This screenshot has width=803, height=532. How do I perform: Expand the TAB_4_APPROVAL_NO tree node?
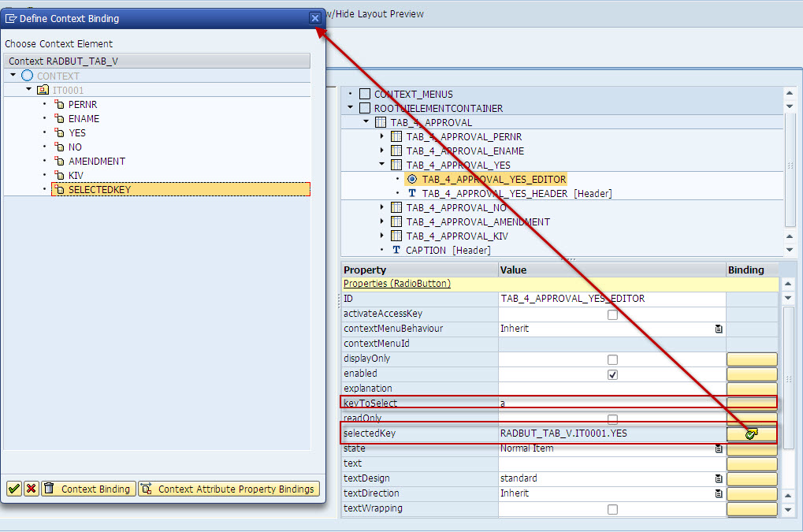click(381, 207)
